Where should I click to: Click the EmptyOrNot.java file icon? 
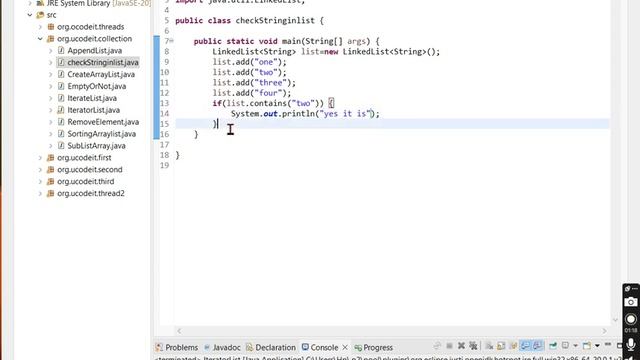[61, 86]
